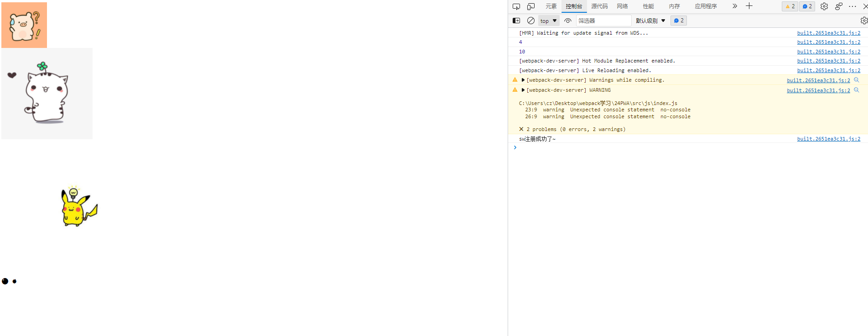
Task: Click the console prompt input line
Action: (689, 147)
